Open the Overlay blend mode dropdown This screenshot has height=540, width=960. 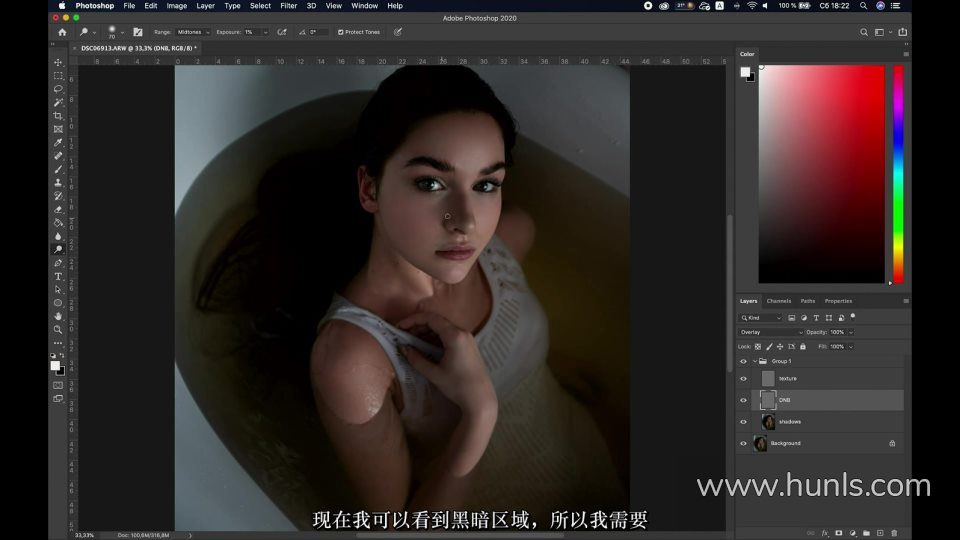click(770, 332)
